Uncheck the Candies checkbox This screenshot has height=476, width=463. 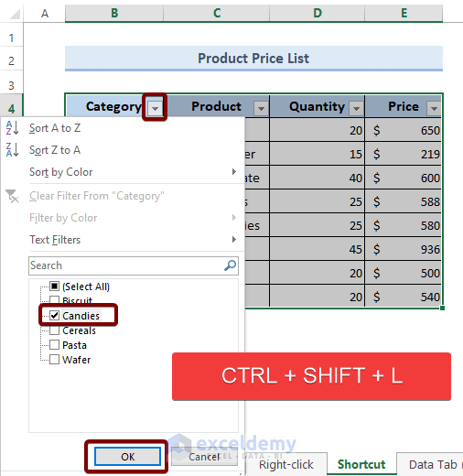(x=54, y=315)
